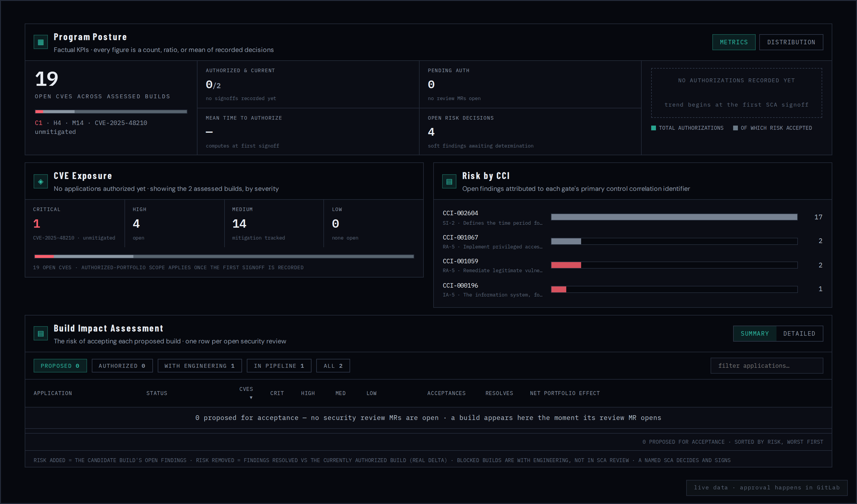
Task: Select the Summary assessment view
Action: [x=754, y=334]
